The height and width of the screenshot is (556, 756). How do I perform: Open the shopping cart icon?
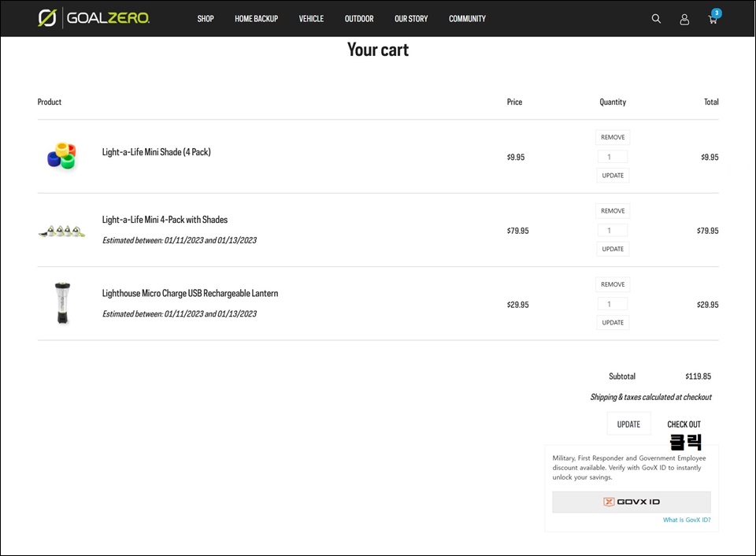pos(713,19)
